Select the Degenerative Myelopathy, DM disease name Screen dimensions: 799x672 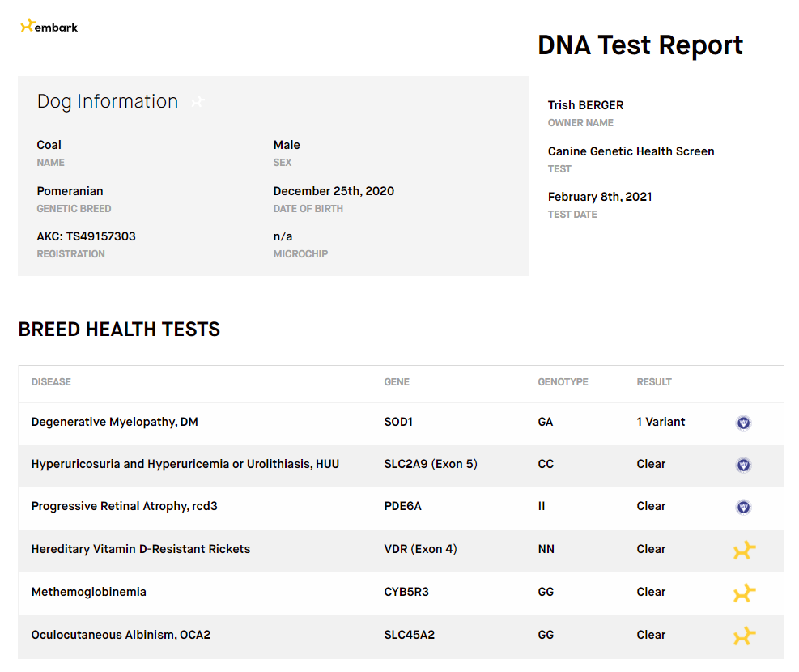pos(114,422)
